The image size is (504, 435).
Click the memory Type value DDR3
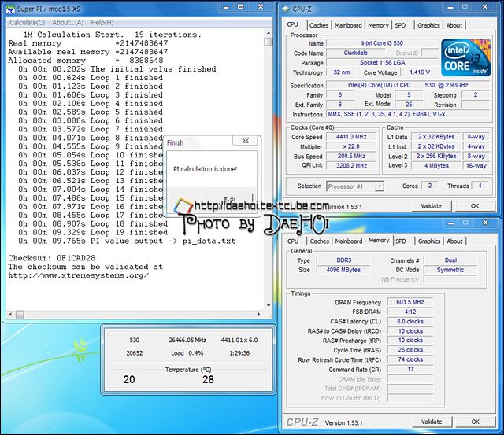click(x=343, y=260)
